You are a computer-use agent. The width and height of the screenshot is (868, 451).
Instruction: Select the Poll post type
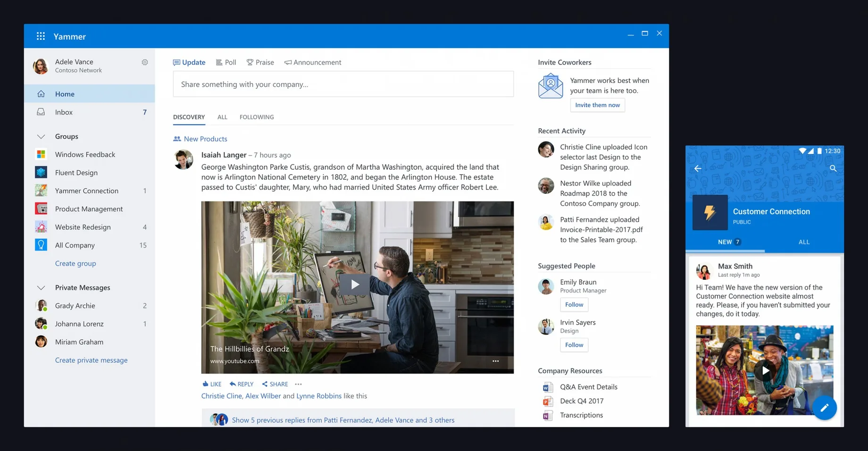tap(226, 62)
